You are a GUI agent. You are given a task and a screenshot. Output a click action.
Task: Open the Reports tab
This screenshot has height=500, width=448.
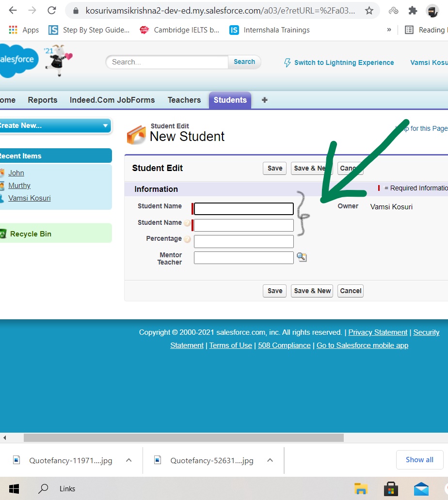(x=43, y=100)
